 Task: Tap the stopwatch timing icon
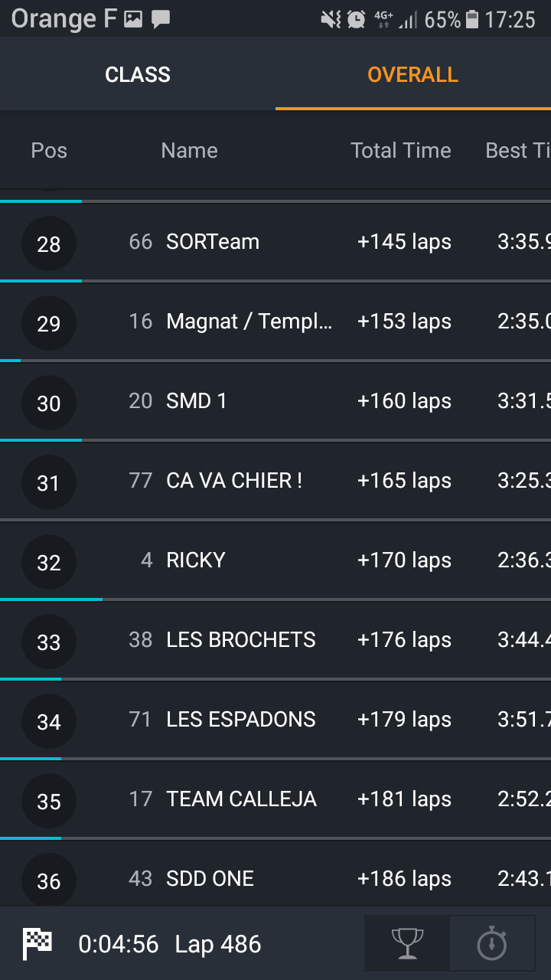click(491, 943)
